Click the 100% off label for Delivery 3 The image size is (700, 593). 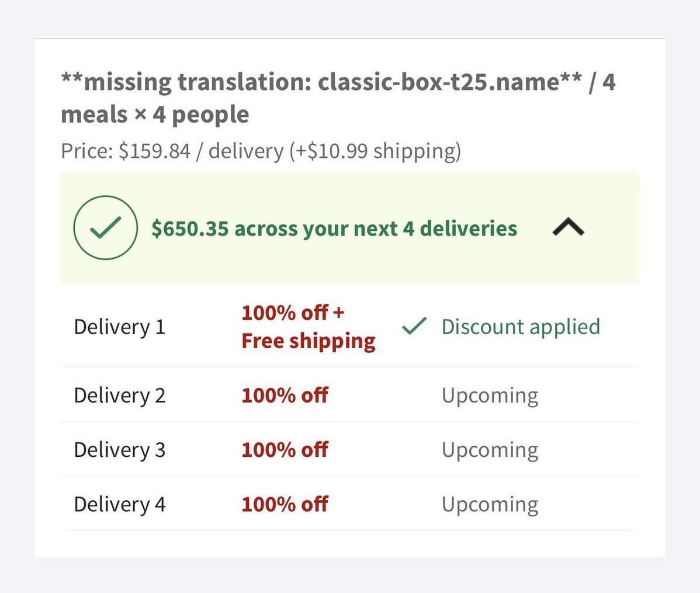pos(285,450)
